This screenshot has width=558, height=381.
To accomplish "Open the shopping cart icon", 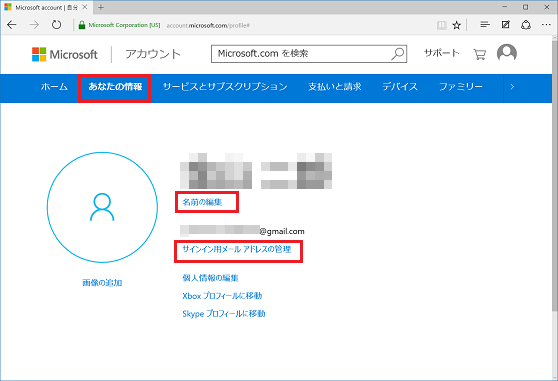I will coord(479,54).
